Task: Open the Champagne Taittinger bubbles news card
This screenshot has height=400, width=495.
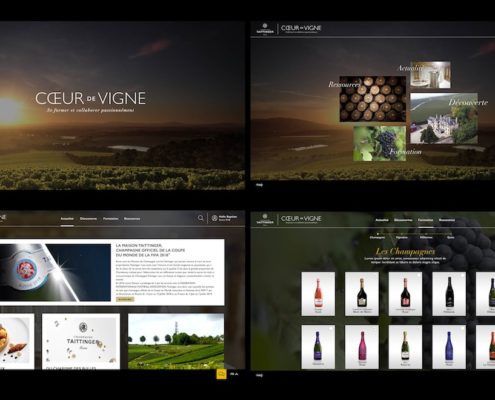Action: [x=81, y=341]
